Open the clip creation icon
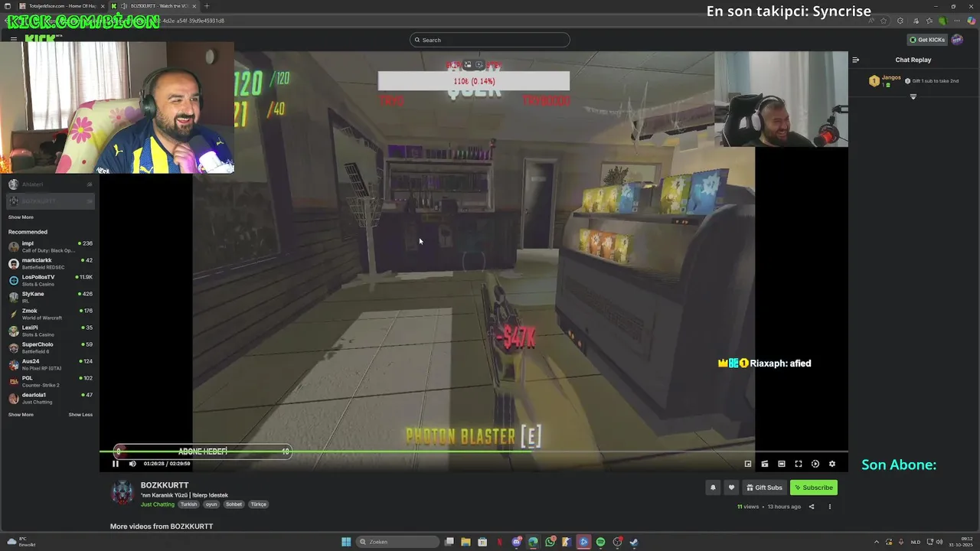 coord(765,464)
